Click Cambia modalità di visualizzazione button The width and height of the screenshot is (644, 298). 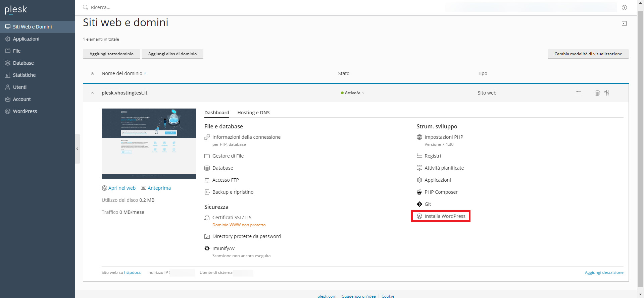point(588,54)
